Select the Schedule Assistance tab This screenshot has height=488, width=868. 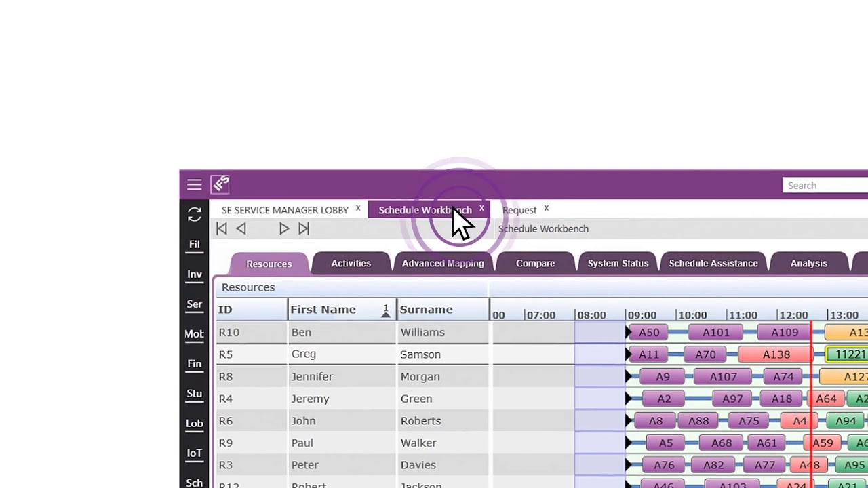pyautogui.click(x=713, y=263)
